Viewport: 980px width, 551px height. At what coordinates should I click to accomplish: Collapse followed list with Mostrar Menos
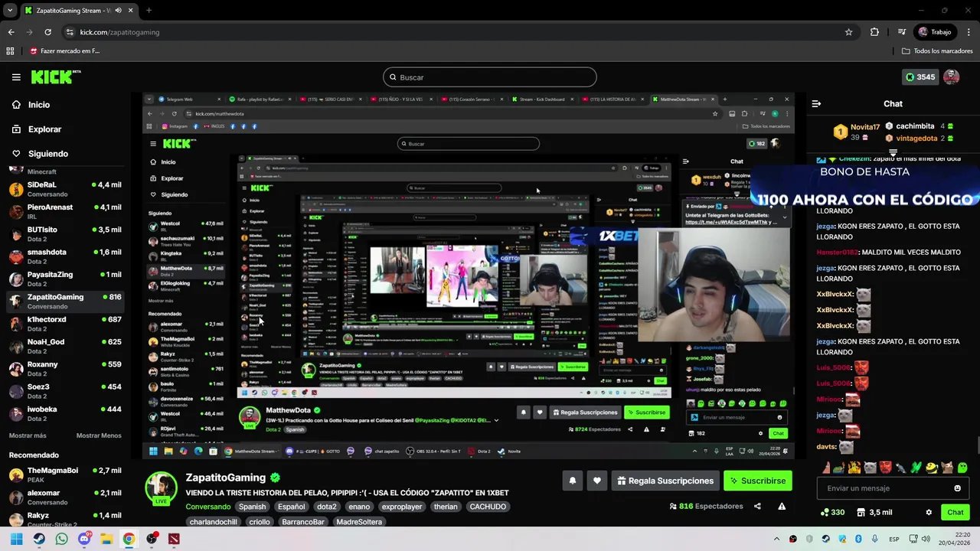(x=99, y=435)
